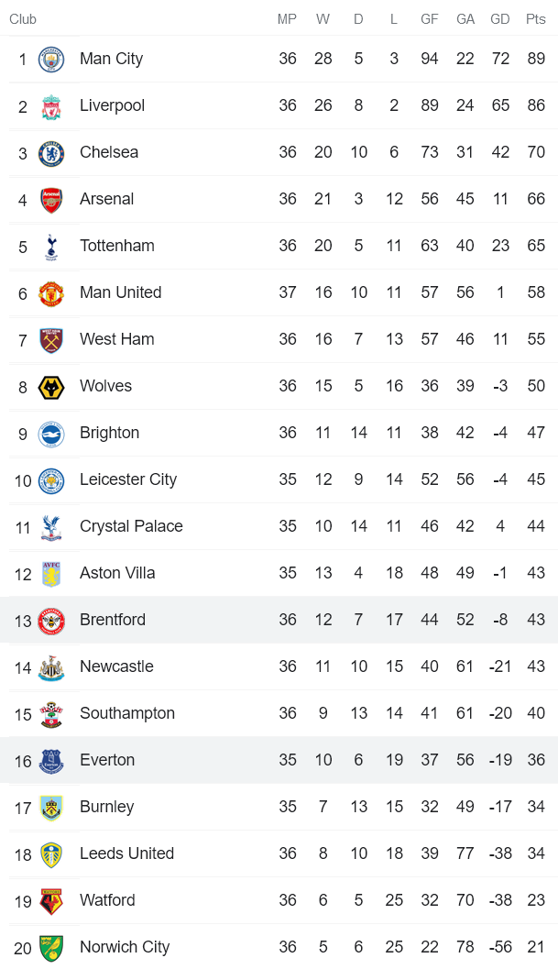Select the Leicester City team name
The image size is (558, 980).
tap(127, 479)
